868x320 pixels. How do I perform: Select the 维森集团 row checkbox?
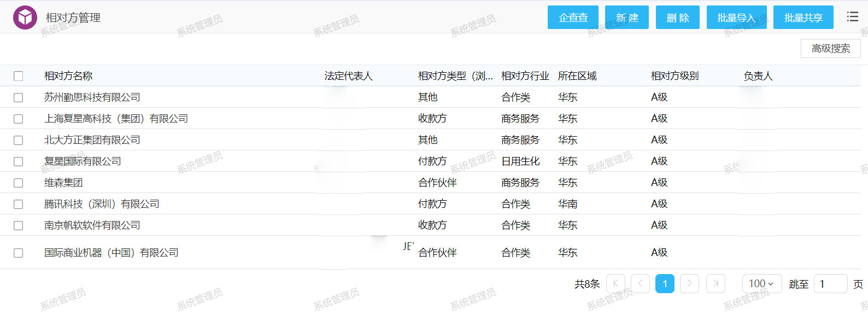[19, 183]
